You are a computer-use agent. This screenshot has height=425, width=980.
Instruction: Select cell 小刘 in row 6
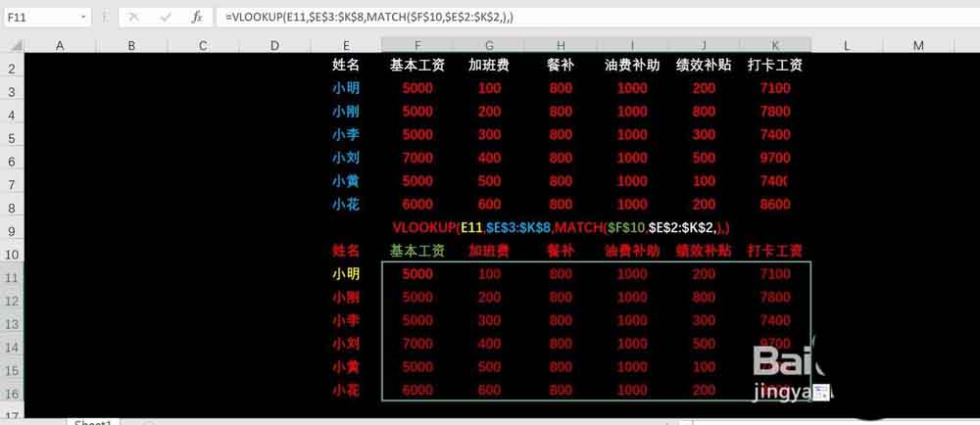coord(346,158)
